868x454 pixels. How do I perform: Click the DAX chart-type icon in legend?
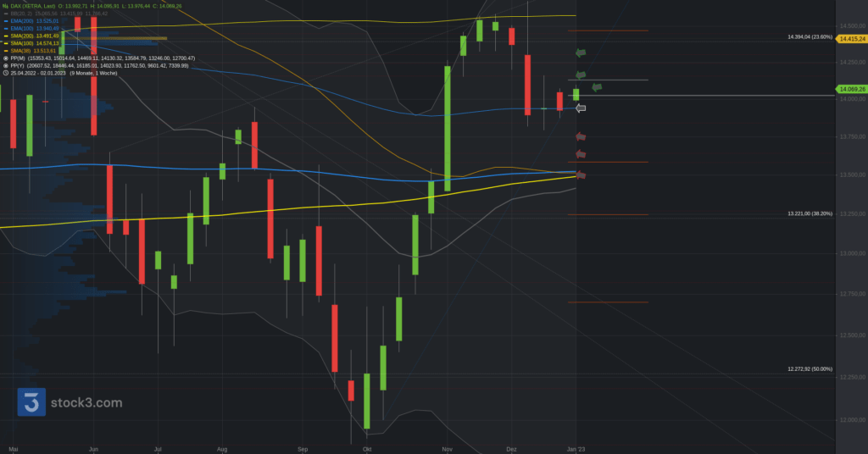click(x=5, y=6)
